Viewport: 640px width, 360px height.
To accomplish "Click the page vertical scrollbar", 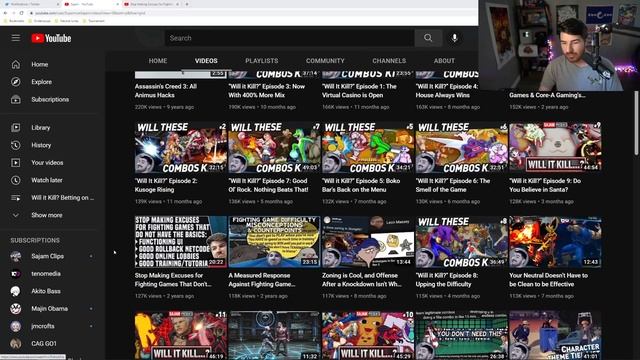I will [636, 122].
